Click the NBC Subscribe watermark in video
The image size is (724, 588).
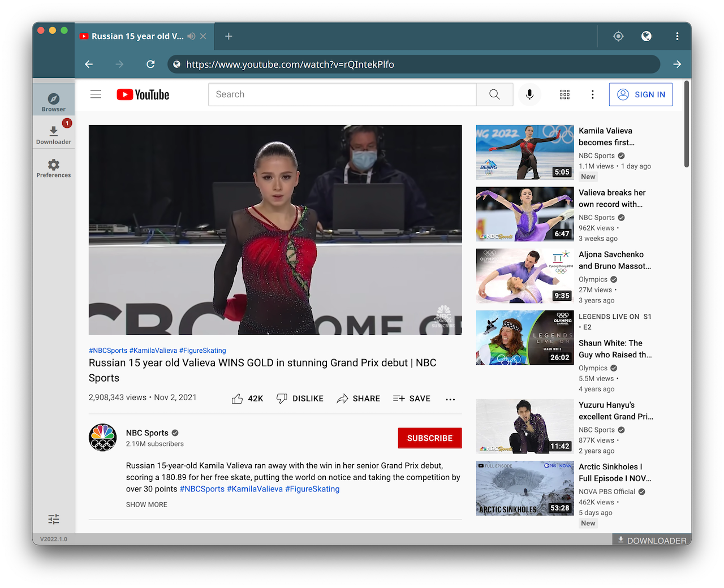pyautogui.click(x=443, y=317)
